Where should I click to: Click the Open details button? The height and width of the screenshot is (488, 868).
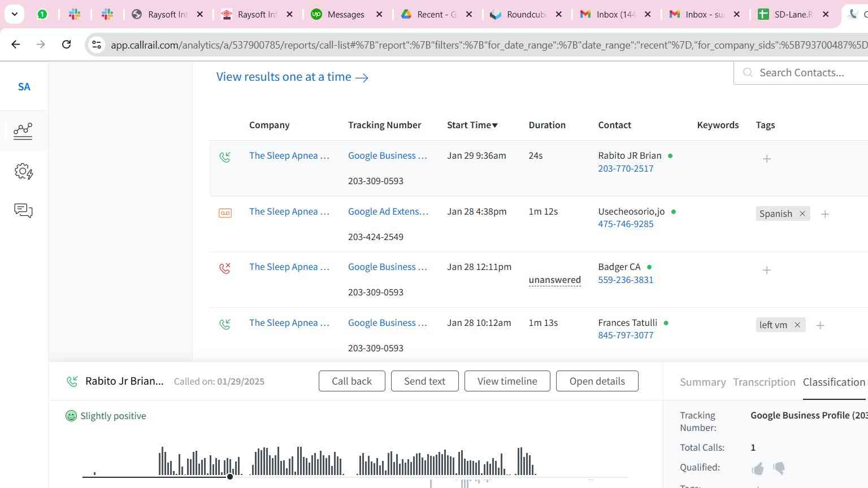click(x=597, y=381)
